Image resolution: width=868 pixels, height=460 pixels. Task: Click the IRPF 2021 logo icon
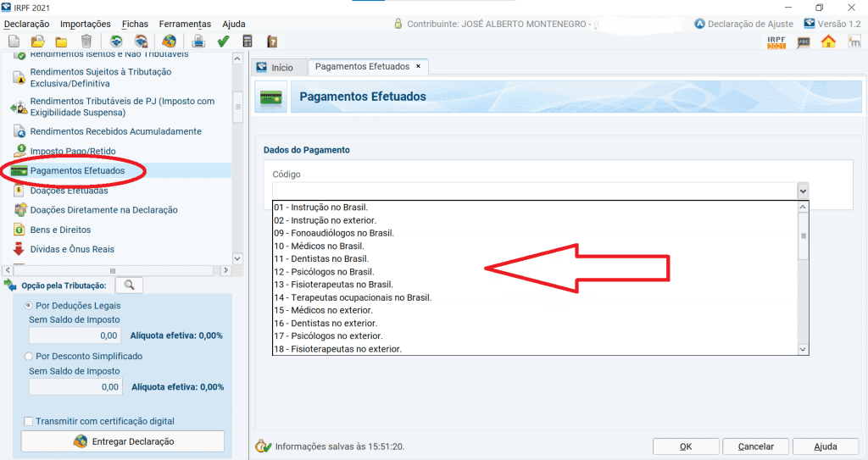[776, 42]
